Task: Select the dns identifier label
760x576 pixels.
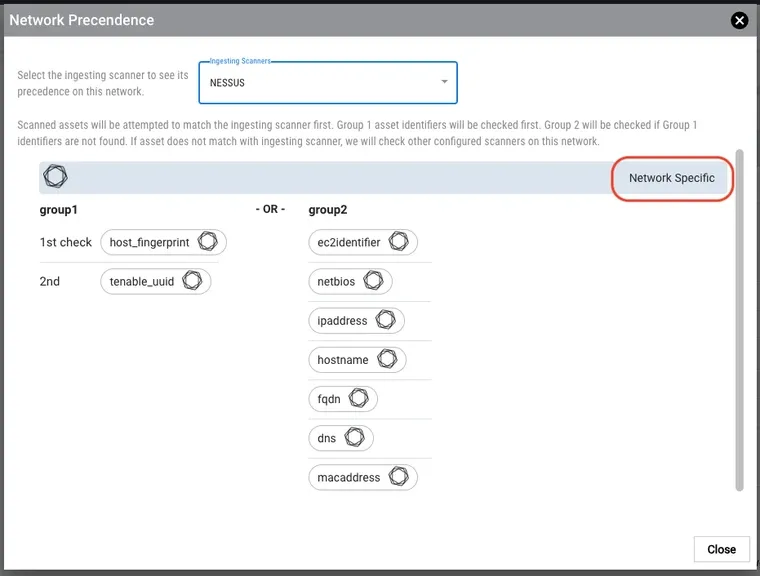Action: [x=326, y=438]
